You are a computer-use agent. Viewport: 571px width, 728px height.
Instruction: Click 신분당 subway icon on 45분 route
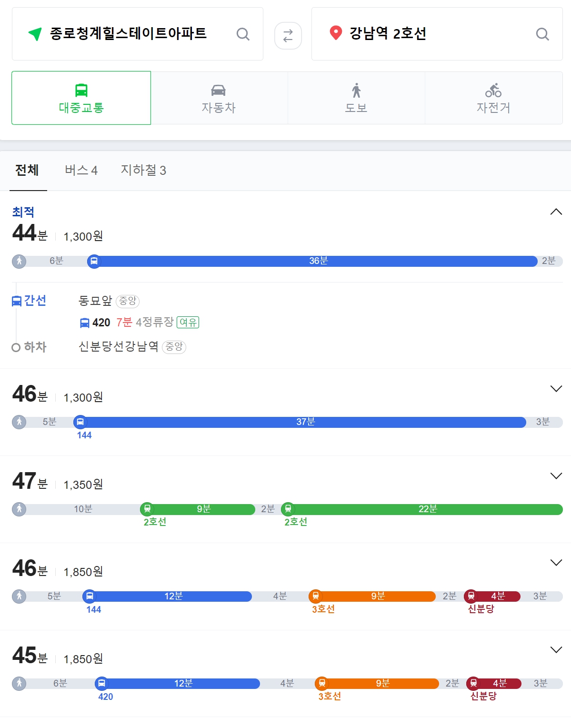click(473, 683)
